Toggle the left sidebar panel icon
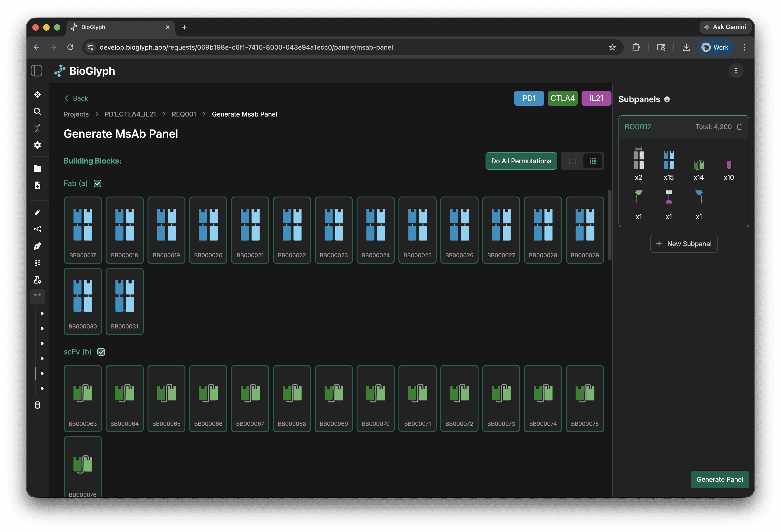 pos(36,71)
